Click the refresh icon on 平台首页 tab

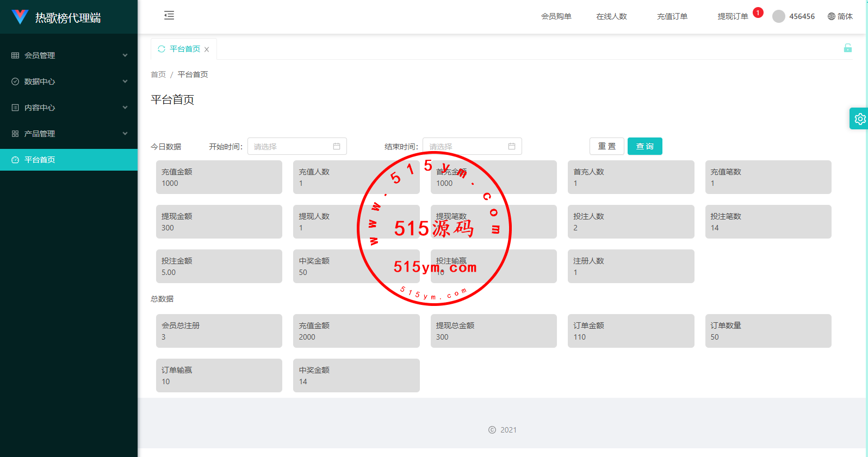(x=162, y=49)
